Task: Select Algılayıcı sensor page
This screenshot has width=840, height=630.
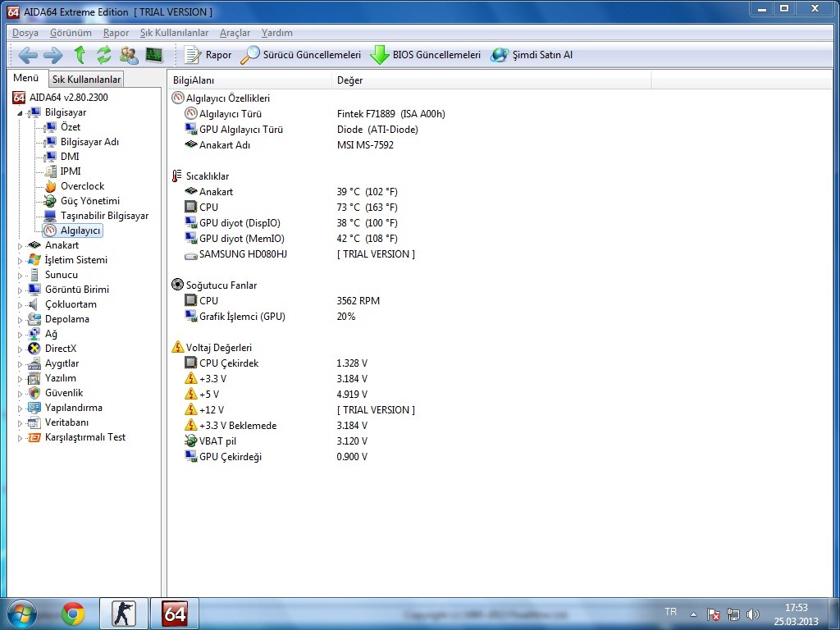Action: [73, 231]
